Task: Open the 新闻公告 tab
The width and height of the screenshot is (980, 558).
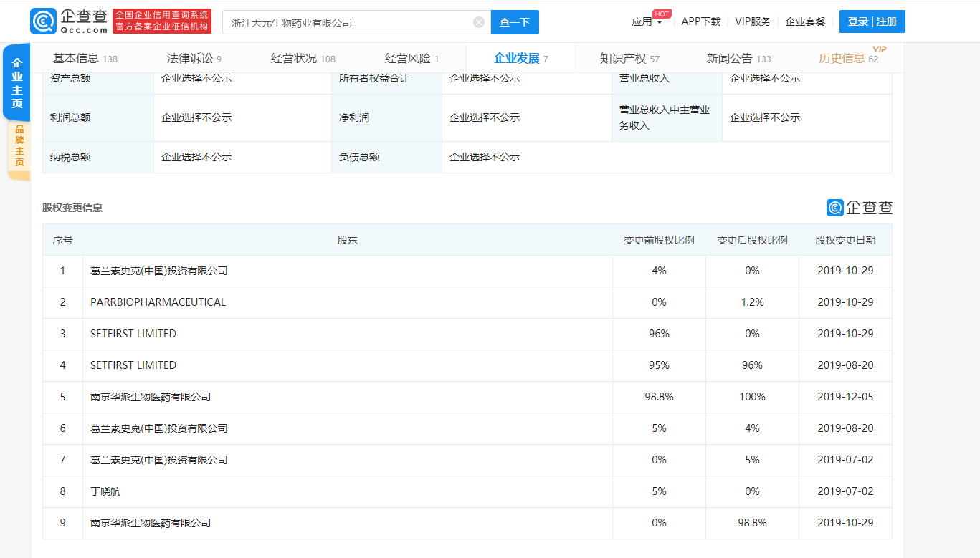Action: coord(738,59)
